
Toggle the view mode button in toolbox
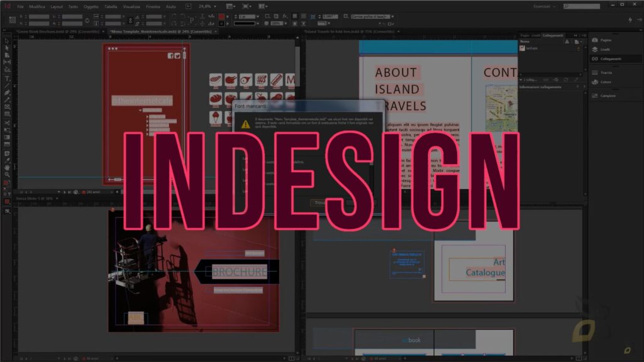(7, 211)
